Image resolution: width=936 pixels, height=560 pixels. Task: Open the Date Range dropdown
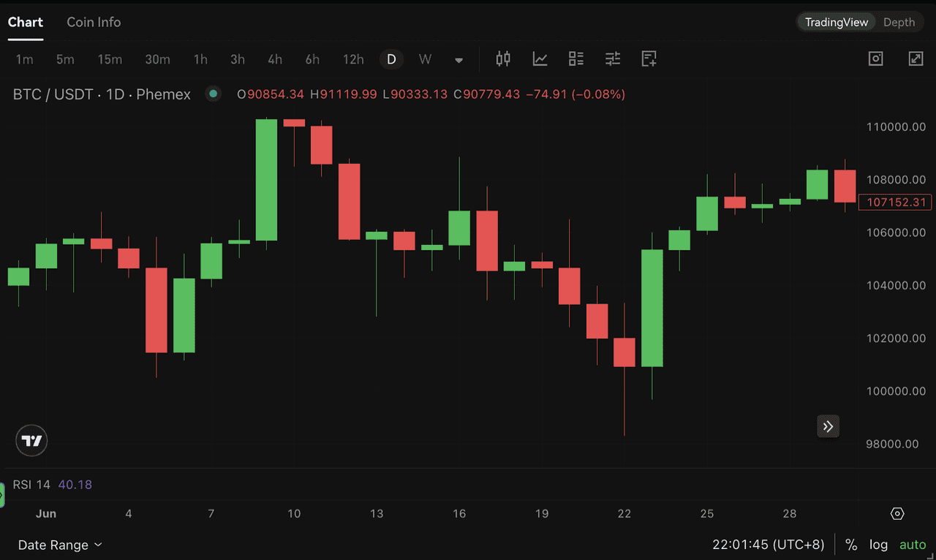60,545
